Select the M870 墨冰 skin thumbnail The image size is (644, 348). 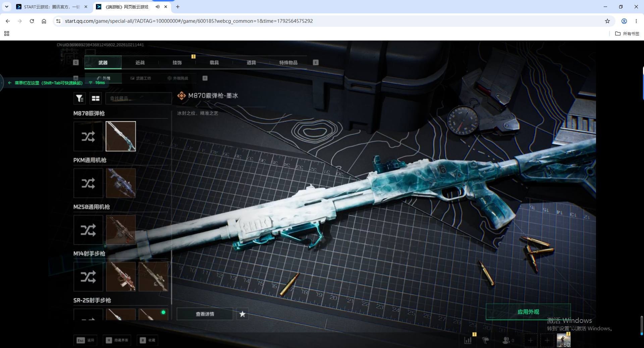(121, 136)
